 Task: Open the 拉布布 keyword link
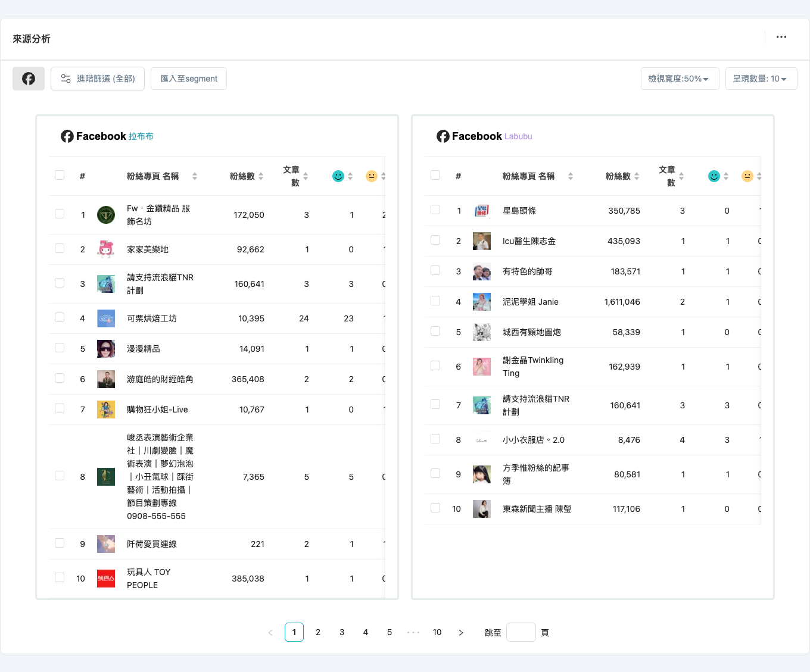pyautogui.click(x=141, y=136)
